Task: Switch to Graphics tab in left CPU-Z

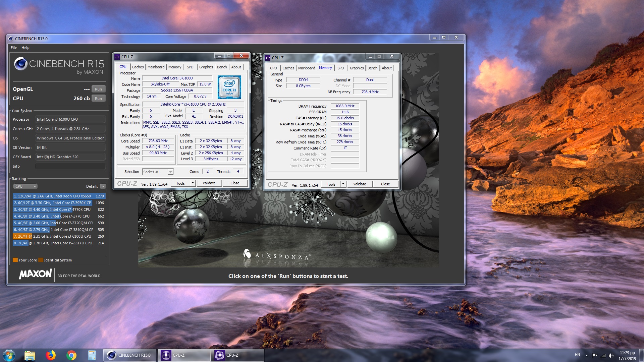Action: coord(206,67)
